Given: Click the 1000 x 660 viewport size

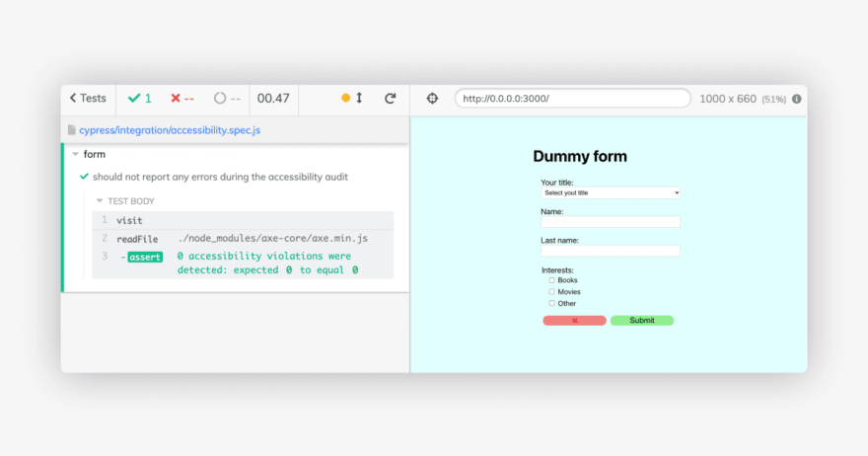Looking at the screenshot, I should point(727,99).
